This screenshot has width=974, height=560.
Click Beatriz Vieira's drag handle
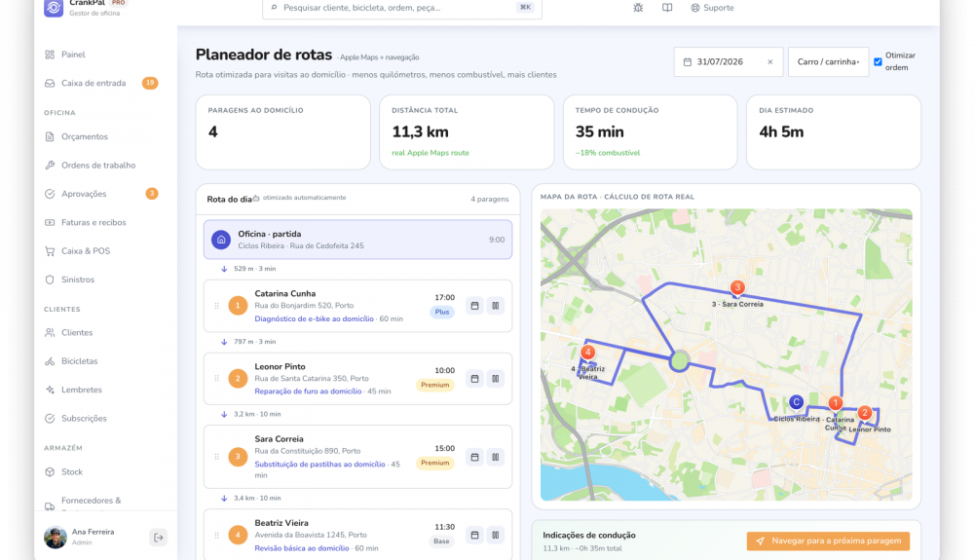tap(217, 535)
